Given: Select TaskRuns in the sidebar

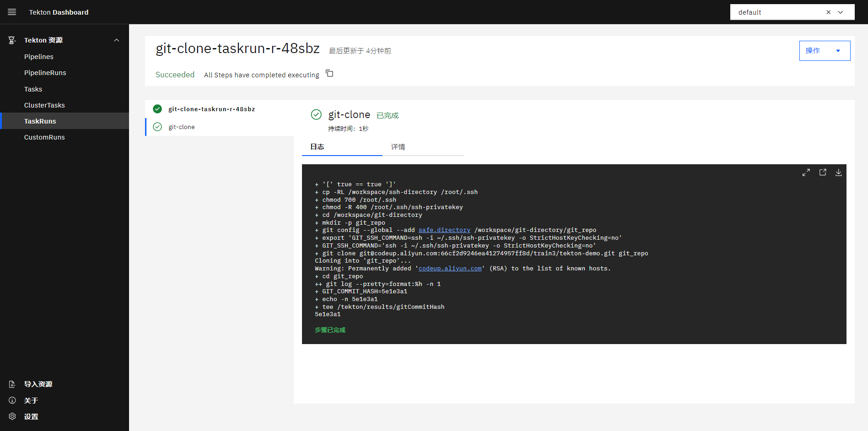Looking at the screenshot, I should [65, 121].
